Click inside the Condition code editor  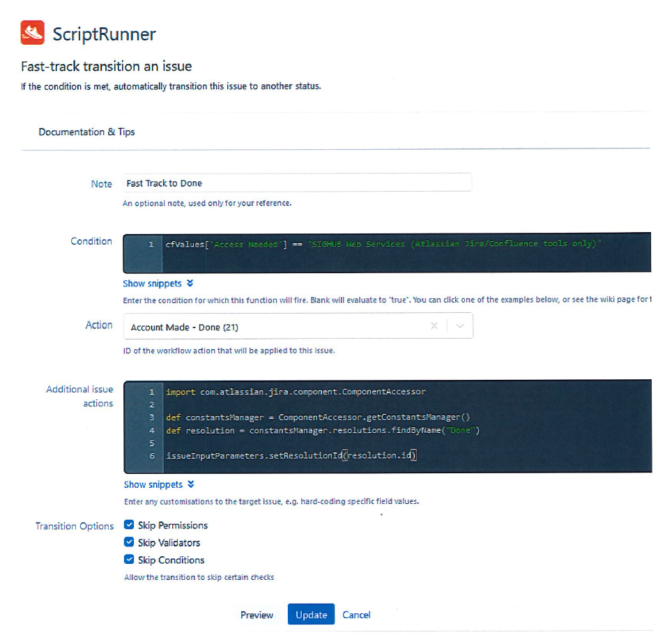coord(387,253)
